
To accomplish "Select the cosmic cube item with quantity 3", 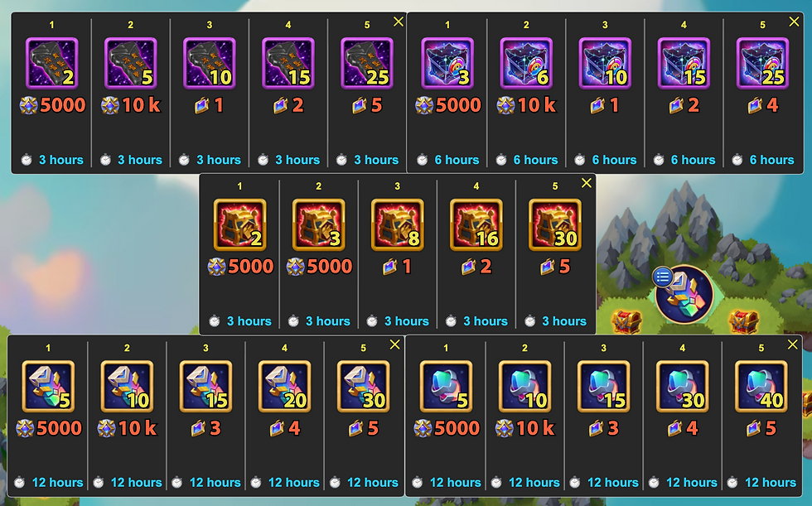I will tap(447, 63).
